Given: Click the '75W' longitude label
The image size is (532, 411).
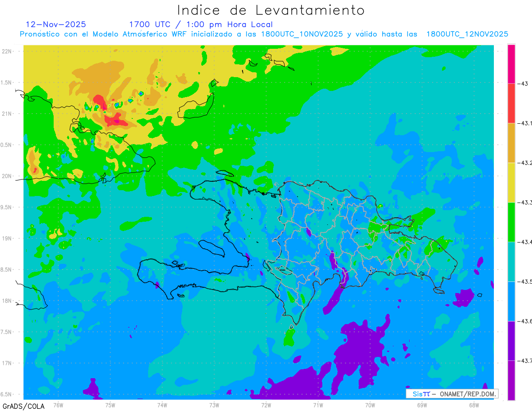Looking at the screenshot, I should (110, 405).
